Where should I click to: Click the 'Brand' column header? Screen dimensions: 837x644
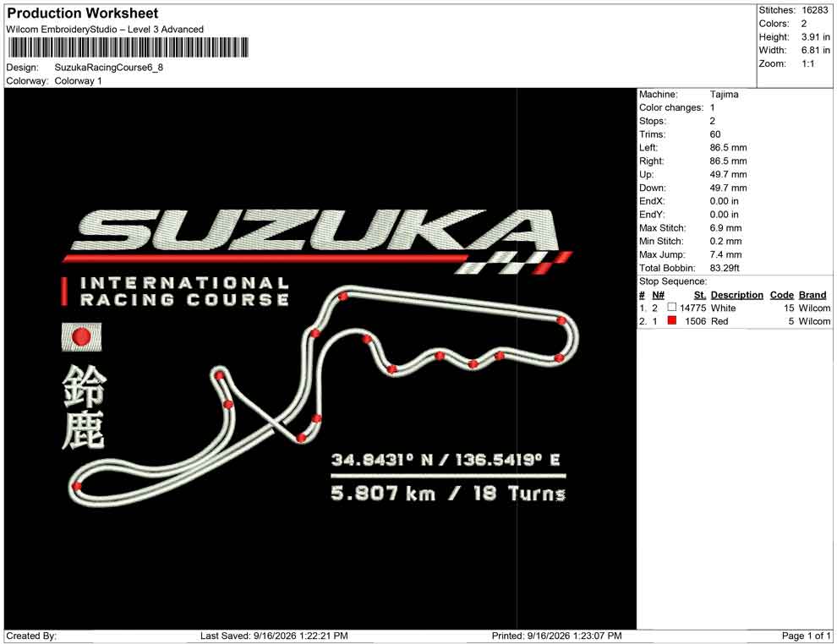click(x=812, y=294)
